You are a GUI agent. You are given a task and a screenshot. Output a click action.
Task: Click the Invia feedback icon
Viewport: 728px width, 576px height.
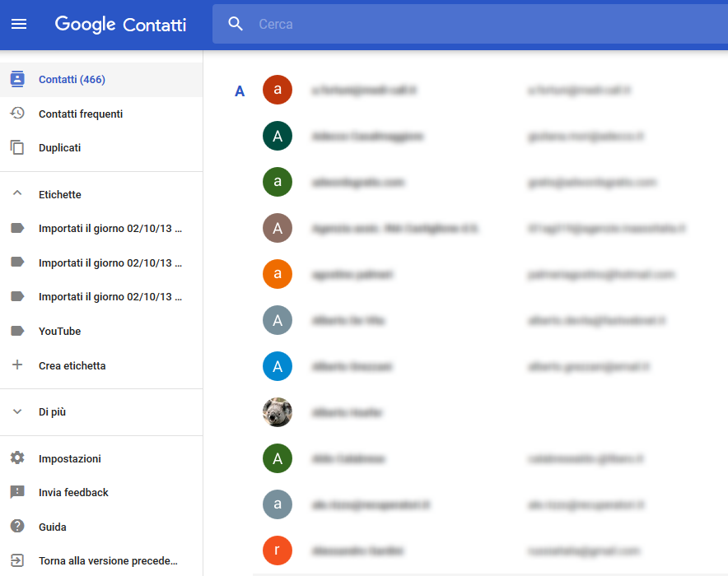tap(17, 492)
